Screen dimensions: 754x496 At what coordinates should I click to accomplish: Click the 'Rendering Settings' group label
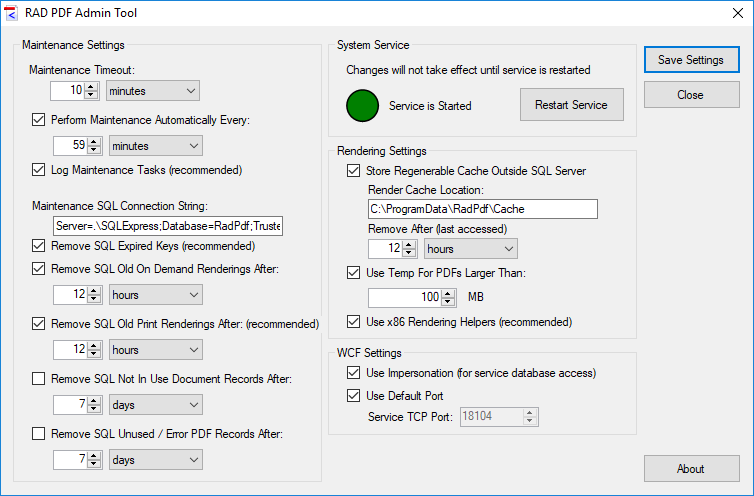pos(381,151)
